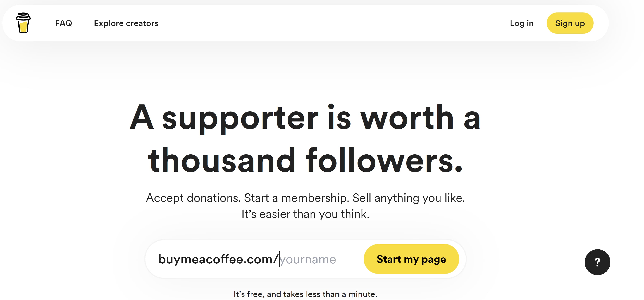Click the 'thousand followers.' headline line
Viewport: 644px width, 300px height.
pyautogui.click(x=305, y=160)
